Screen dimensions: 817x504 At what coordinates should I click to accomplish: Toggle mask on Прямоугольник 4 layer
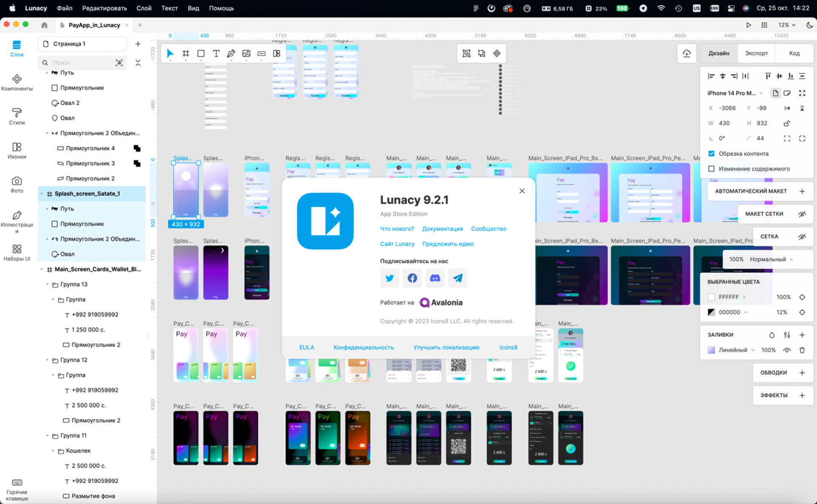[137, 148]
